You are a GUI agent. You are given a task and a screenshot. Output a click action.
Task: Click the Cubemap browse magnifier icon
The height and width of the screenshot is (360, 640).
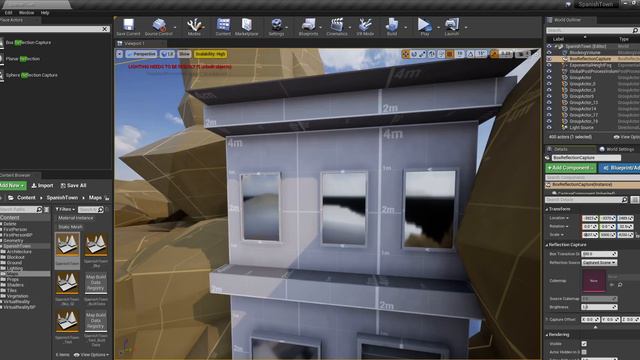[620, 284]
